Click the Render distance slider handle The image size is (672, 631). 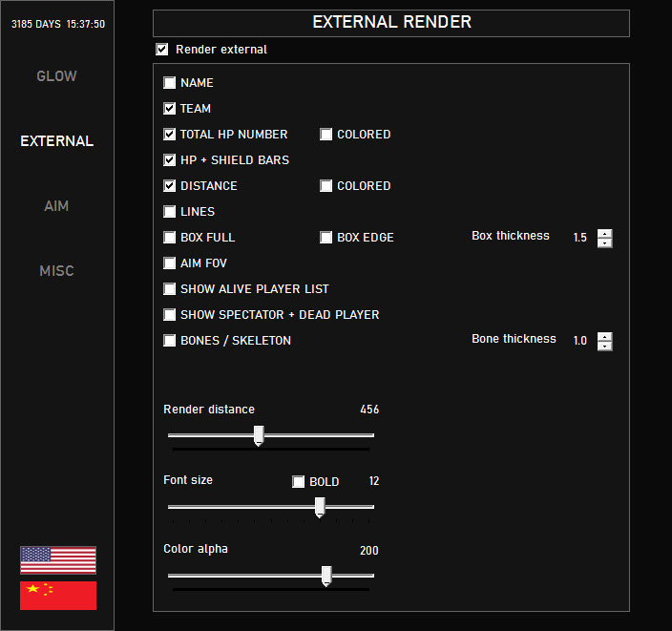point(258,435)
